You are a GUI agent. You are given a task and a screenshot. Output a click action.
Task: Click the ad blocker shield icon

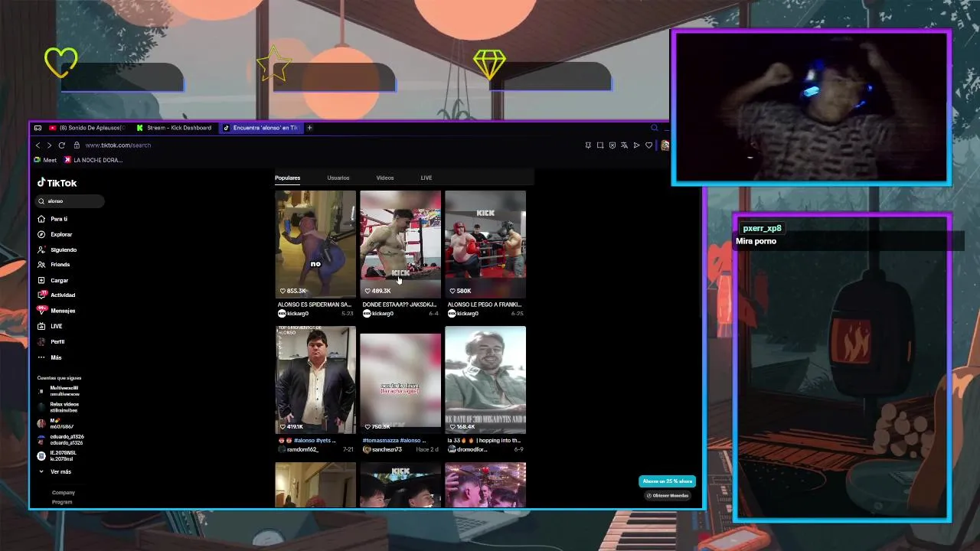tap(612, 145)
